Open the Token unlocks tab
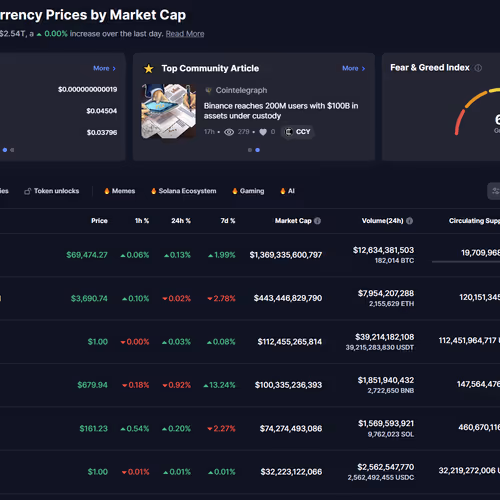 tap(52, 191)
